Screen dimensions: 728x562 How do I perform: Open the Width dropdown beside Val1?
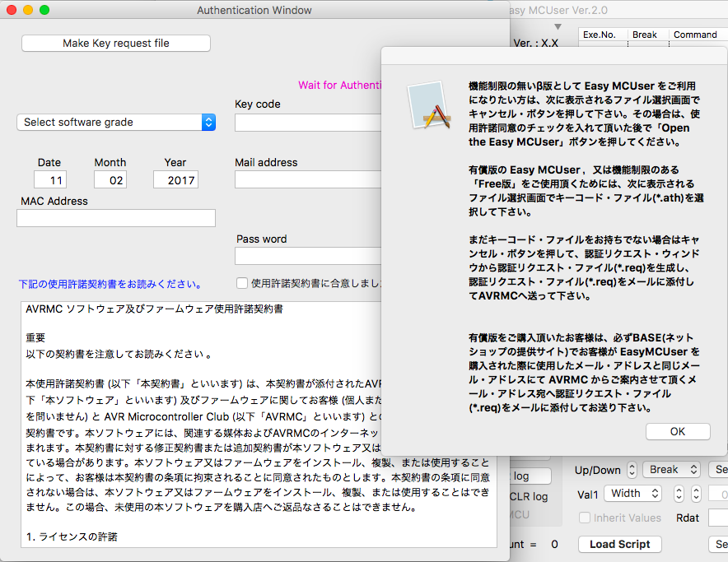[x=632, y=494]
